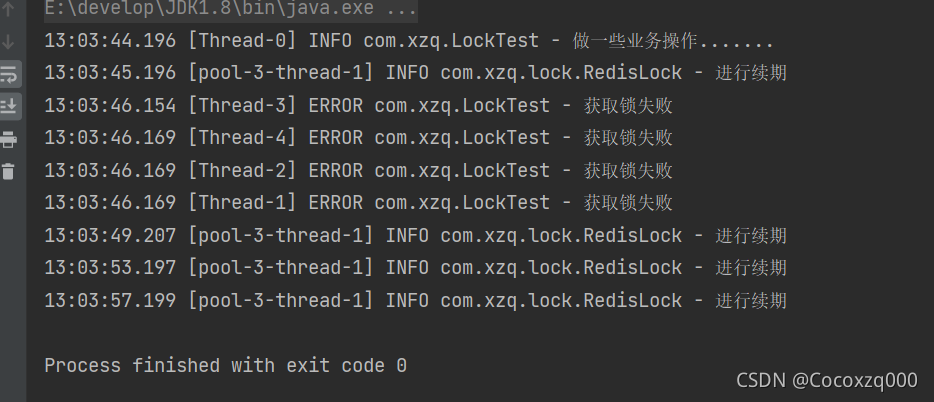The image size is (934, 402).
Task: Toggle scroll to end of console
Action: pyautogui.click(x=8, y=107)
